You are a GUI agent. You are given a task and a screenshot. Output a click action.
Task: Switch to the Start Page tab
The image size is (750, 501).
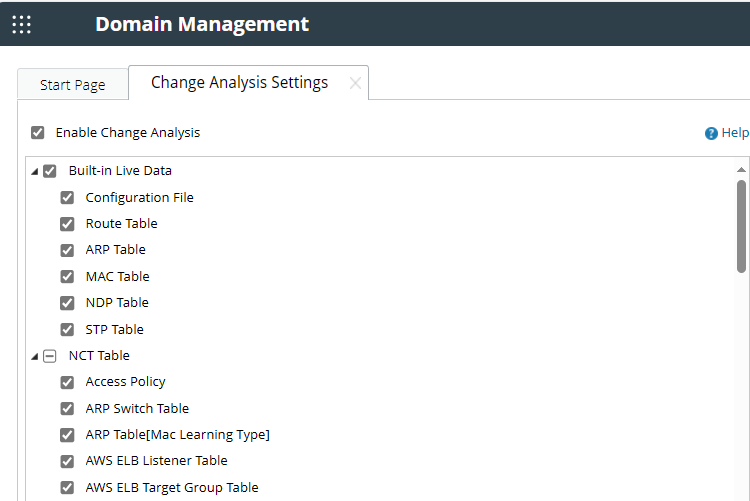click(x=72, y=85)
